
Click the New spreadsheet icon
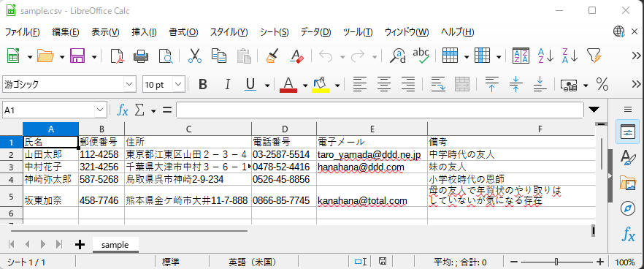(x=13, y=56)
